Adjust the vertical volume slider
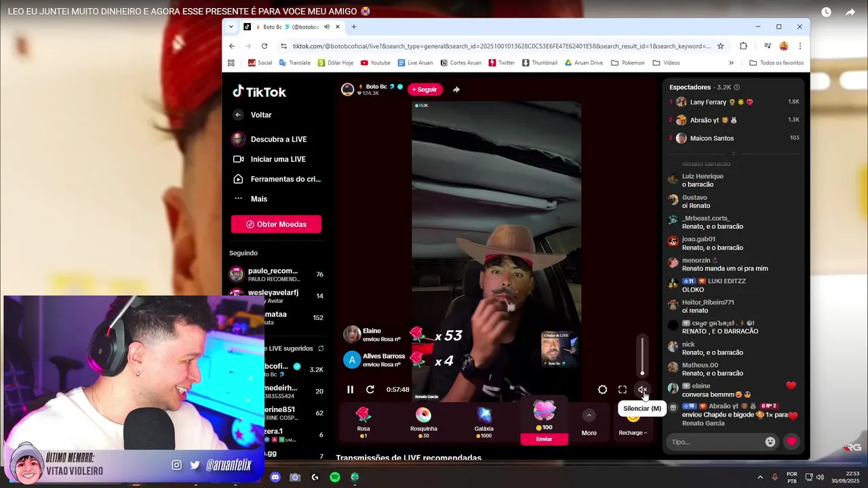 pos(642,354)
